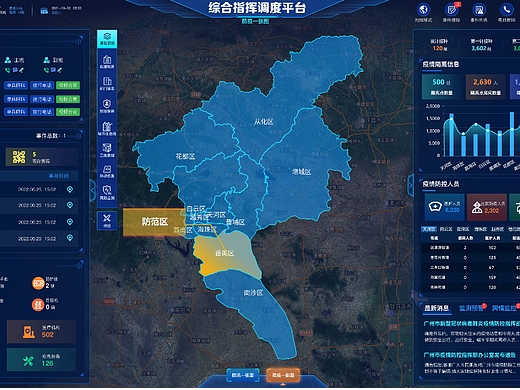
Task: Open the yellow QR code event card
Action: [42, 157]
